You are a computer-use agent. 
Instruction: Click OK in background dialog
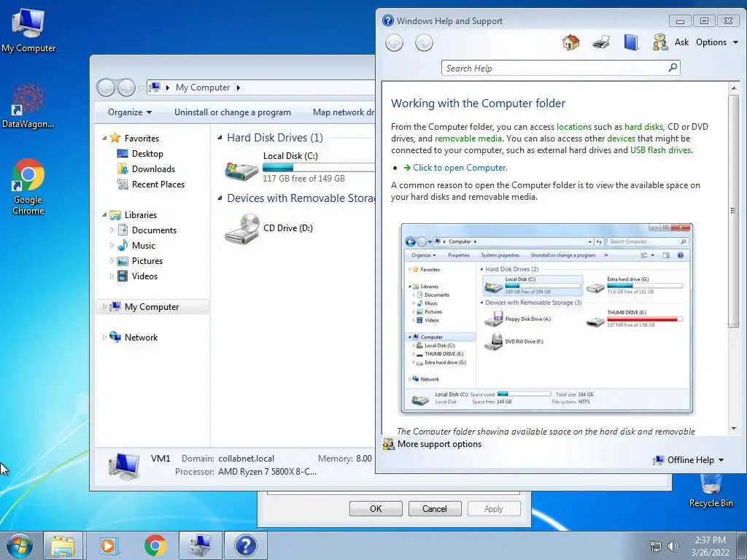click(376, 508)
